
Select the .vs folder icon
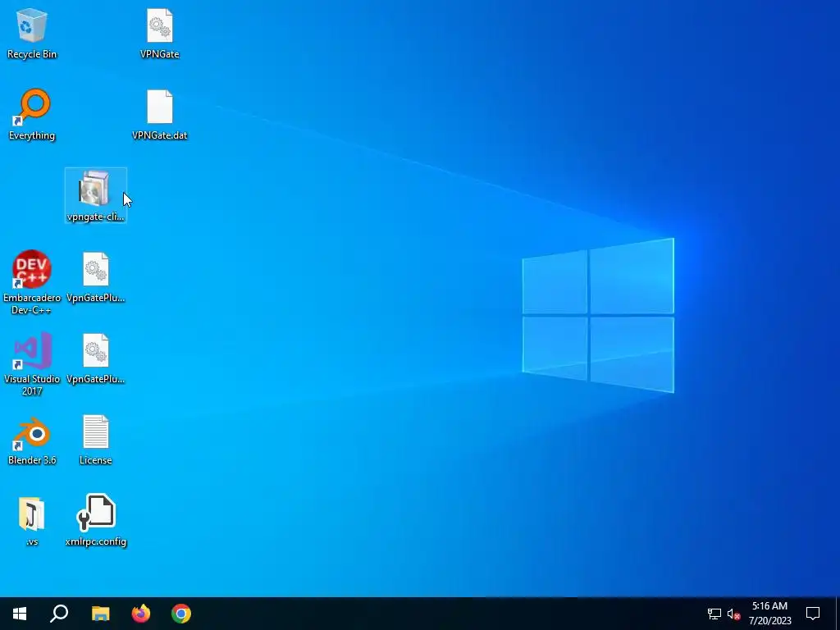pos(32,521)
